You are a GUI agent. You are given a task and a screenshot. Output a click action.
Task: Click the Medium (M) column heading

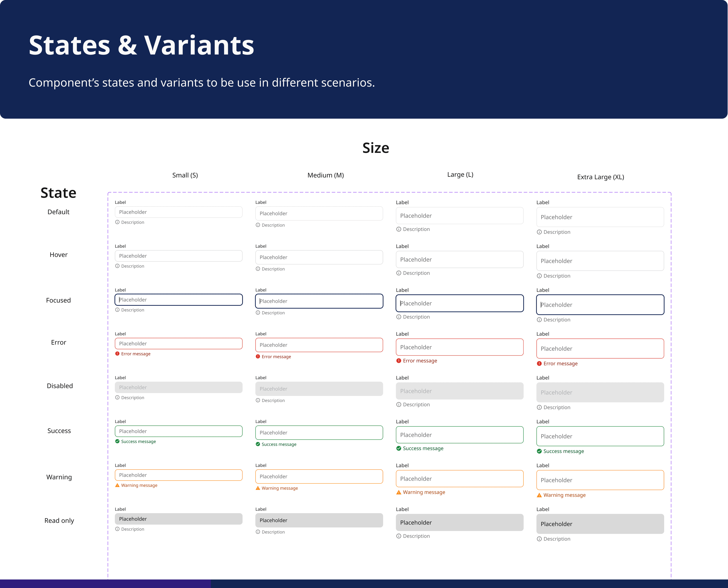(x=326, y=175)
